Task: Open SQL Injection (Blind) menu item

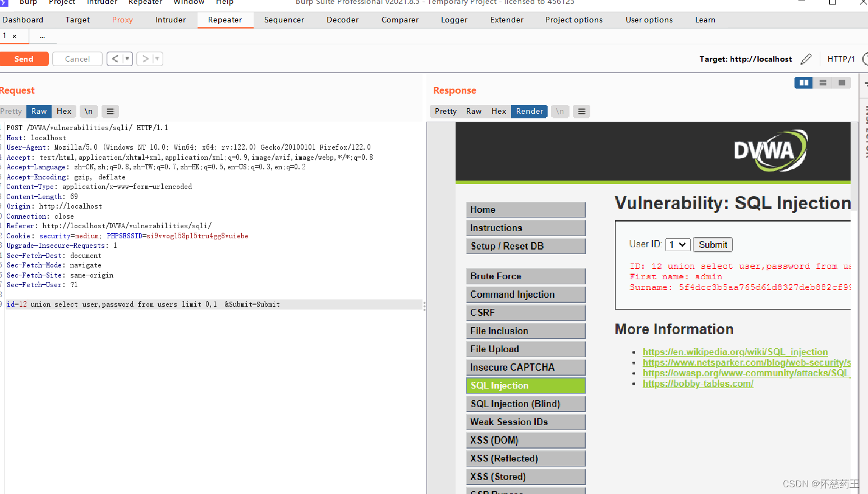Action: 526,404
